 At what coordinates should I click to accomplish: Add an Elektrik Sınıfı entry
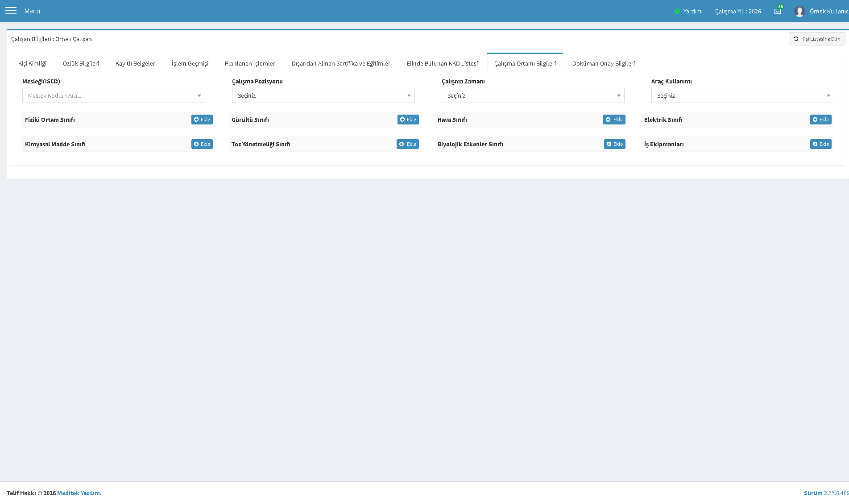click(x=821, y=120)
